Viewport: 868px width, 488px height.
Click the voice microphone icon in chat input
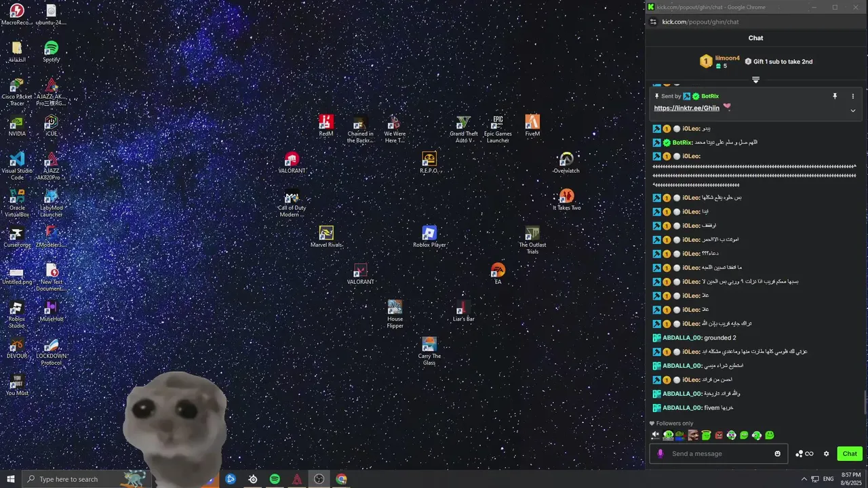tap(660, 453)
